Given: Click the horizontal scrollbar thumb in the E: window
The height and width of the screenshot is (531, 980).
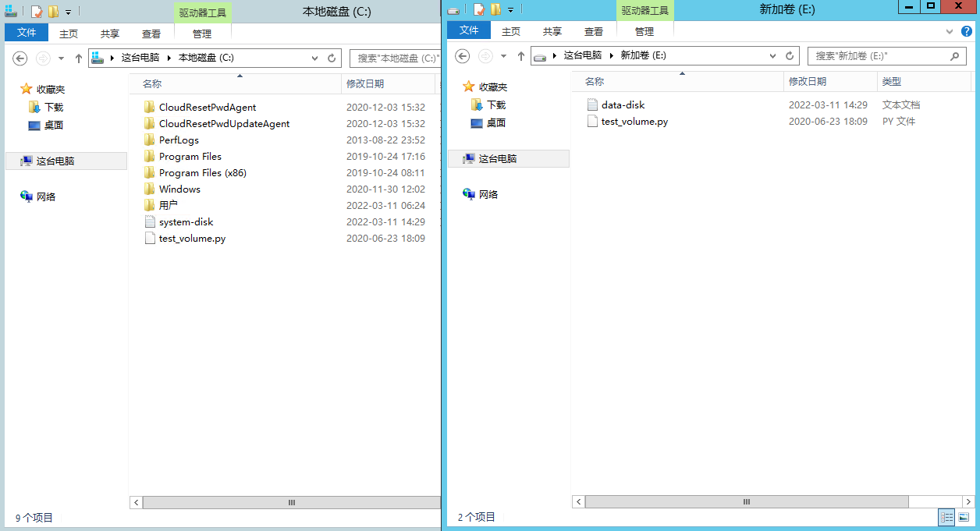Looking at the screenshot, I should coord(747,501).
